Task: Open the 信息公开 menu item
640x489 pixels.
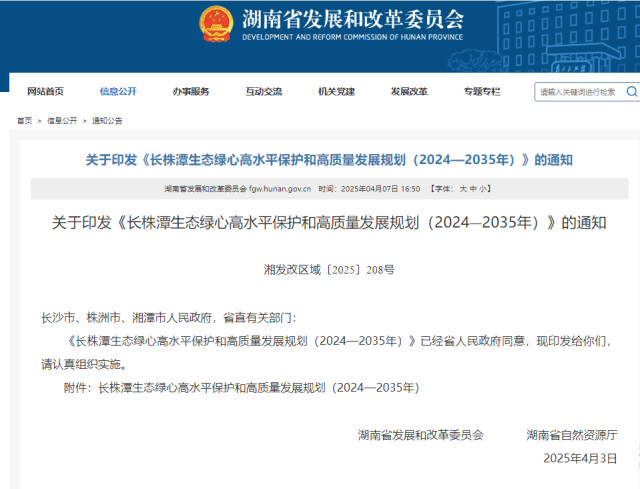Action: coord(118,91)
